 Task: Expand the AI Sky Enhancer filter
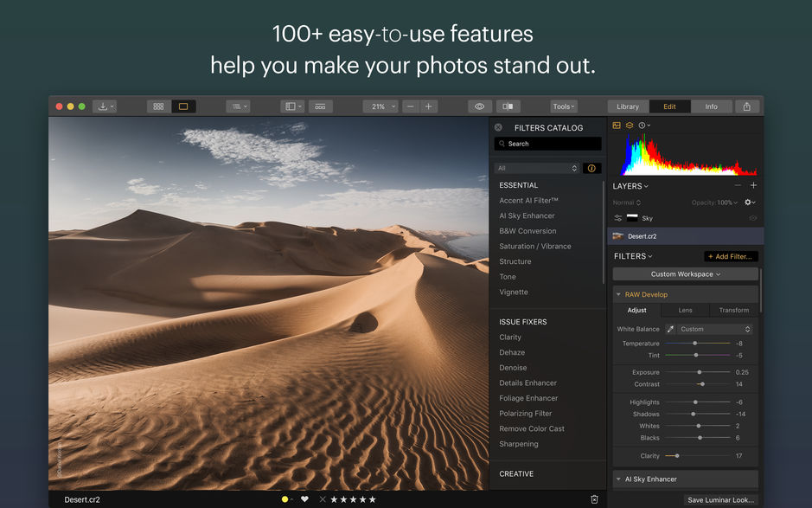coord(619,479)
